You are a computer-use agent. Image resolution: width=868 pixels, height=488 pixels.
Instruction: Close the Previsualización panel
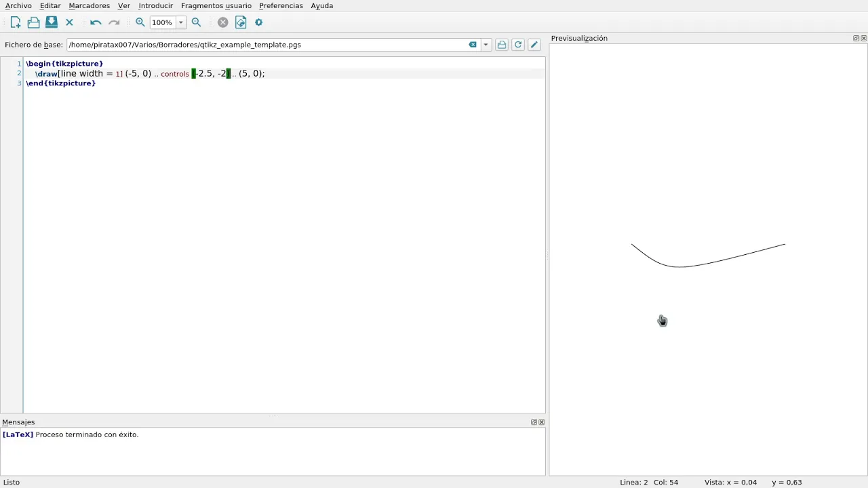click(x=863, y=39)
